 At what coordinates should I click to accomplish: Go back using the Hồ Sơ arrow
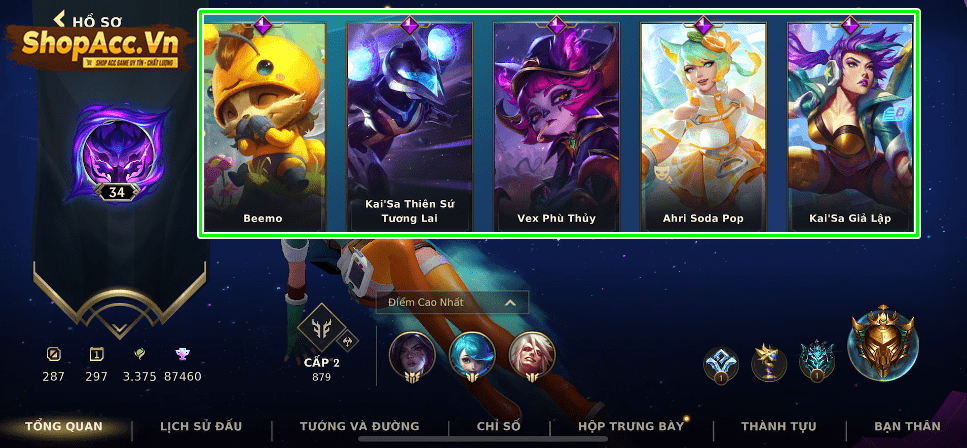(59, 19)
